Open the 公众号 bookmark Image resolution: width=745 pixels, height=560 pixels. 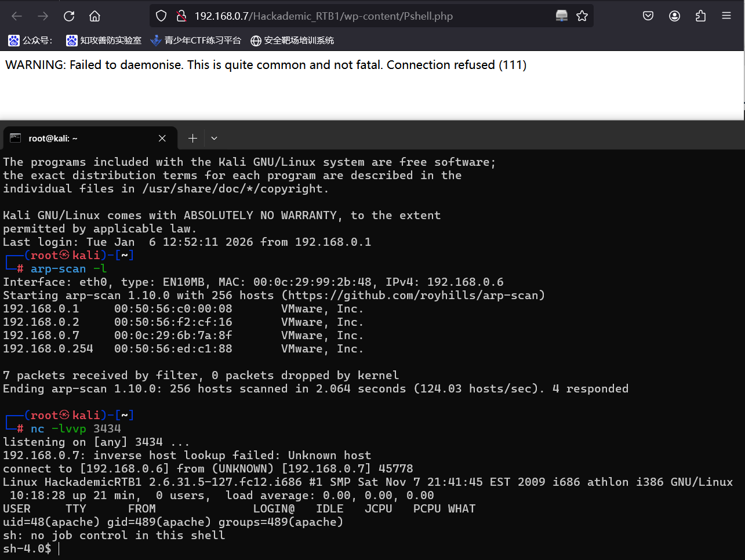(30, 41)
